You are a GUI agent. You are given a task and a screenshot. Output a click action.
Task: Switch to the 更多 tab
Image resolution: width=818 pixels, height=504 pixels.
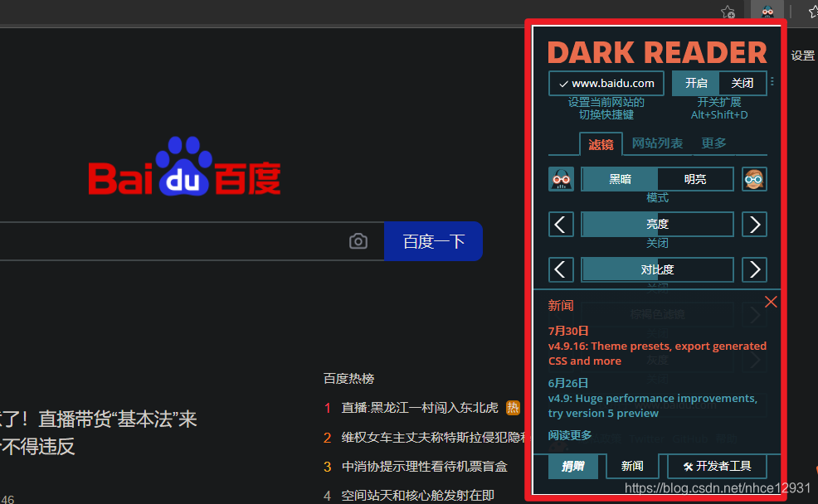click(713, 143)
